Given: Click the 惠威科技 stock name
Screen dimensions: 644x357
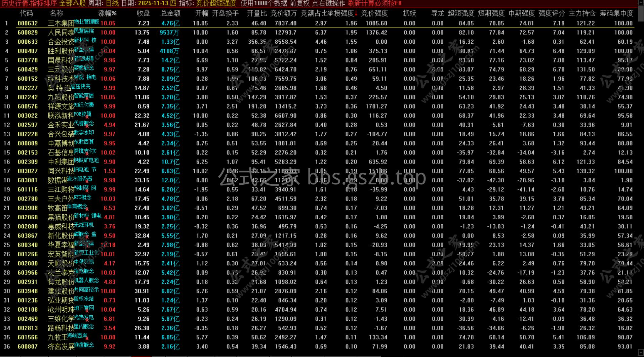Looking at the screenshot, I should click(x=61, y=227).
